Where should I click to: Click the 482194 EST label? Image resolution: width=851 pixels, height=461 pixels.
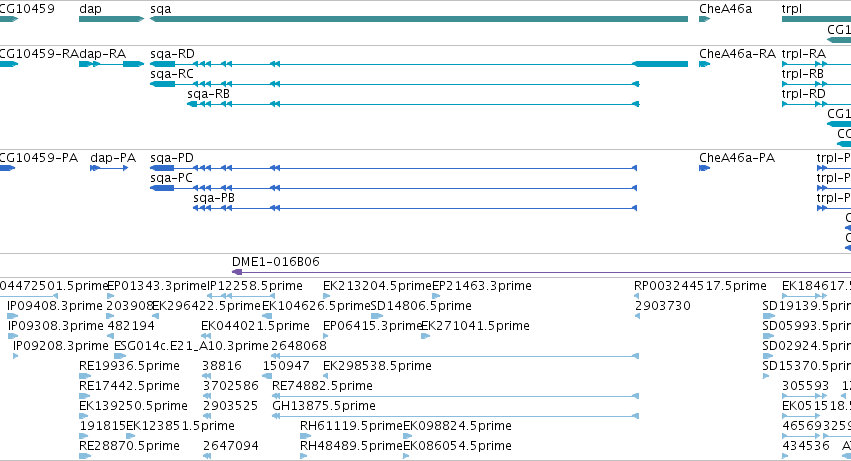[x=131, y=326]
